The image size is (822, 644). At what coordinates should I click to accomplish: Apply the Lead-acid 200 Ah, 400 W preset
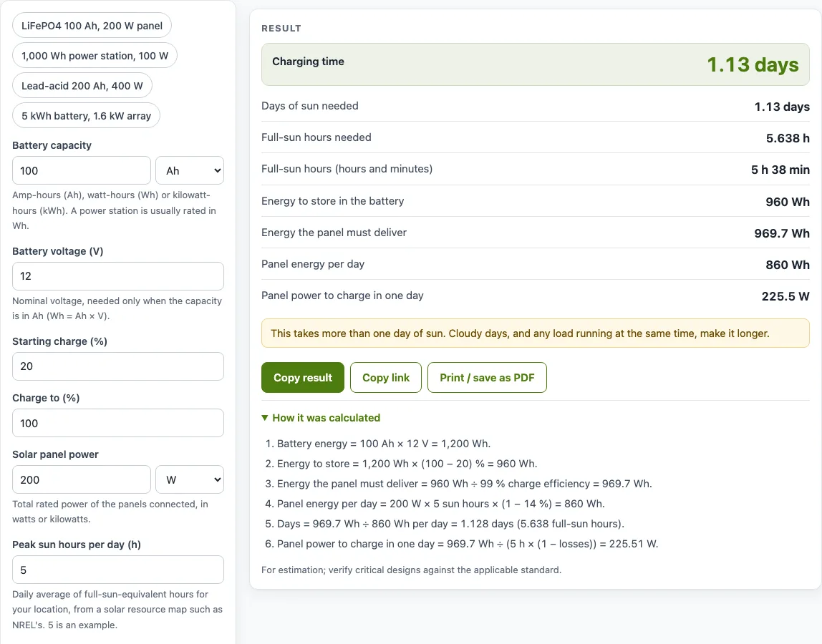[82, 86]
